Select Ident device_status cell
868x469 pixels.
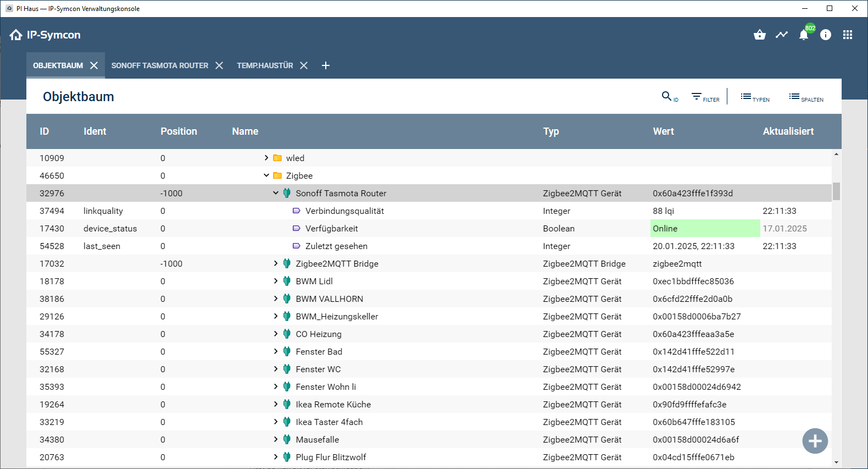[110, 228]
